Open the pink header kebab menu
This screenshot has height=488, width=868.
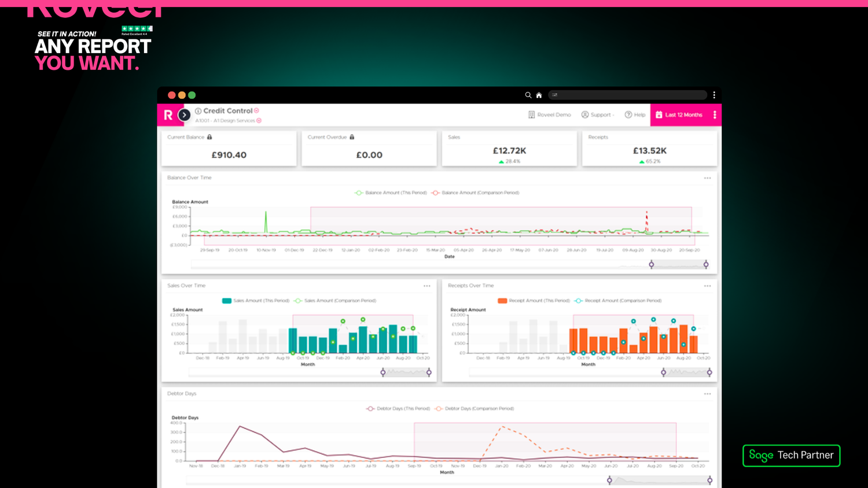[x=715, y=115]
